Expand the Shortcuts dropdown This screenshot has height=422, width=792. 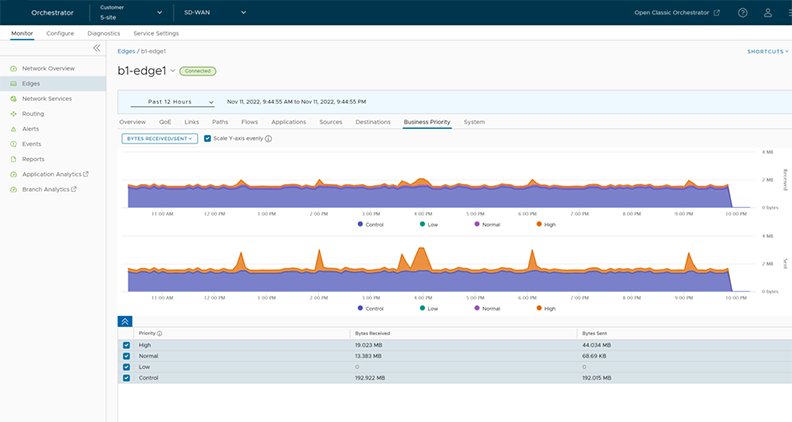coord(766,51)
